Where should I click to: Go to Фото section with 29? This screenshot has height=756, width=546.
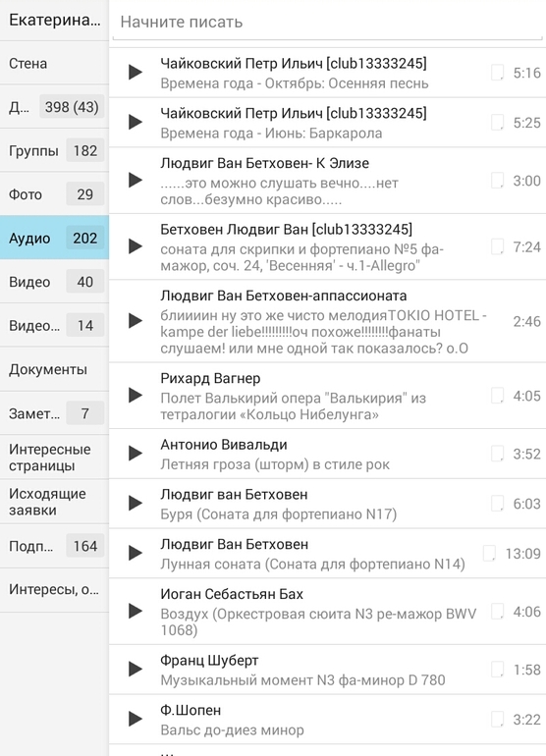54,193
